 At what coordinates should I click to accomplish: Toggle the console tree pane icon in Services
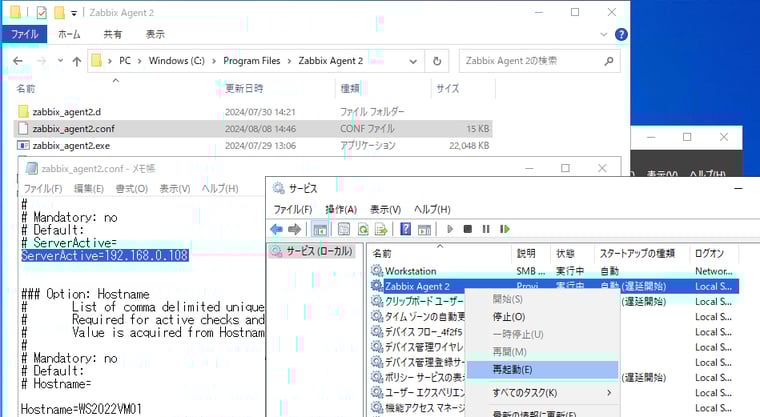click(320, 229)
